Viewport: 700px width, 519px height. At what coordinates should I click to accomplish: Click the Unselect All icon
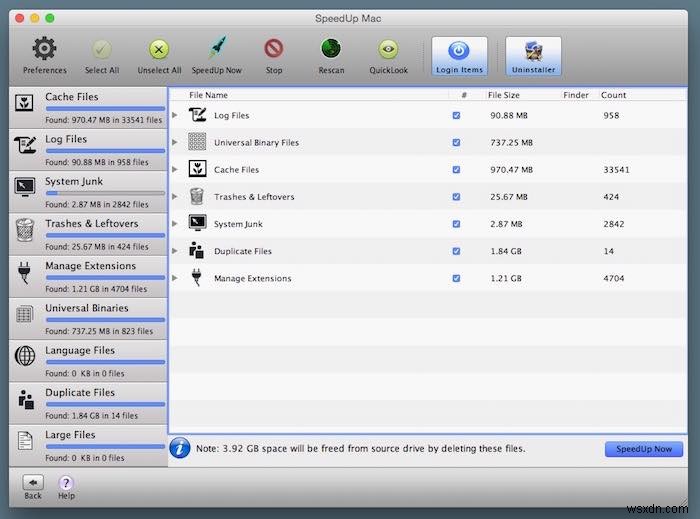tap(159, 49)
